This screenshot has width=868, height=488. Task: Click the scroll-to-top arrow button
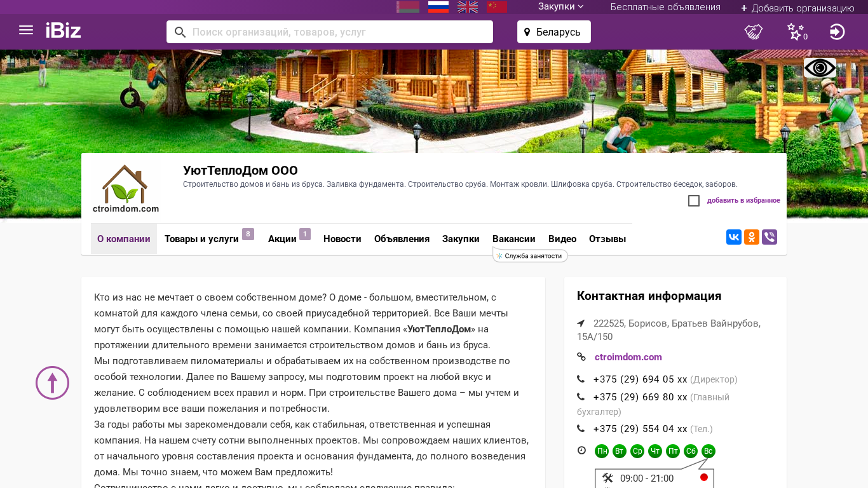pos(52,383)
